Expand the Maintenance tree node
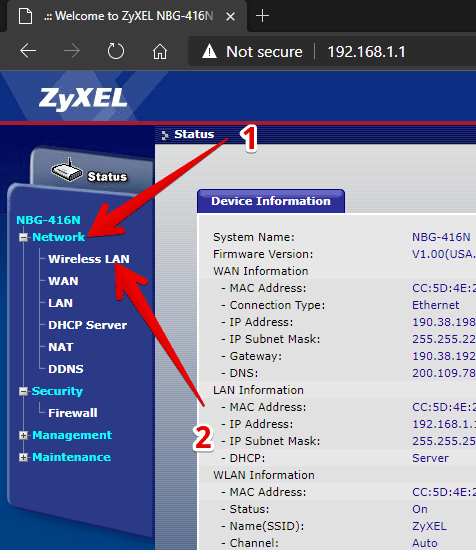Image resolution: width=476 pixels, height=550 pixels. point(23,457)
